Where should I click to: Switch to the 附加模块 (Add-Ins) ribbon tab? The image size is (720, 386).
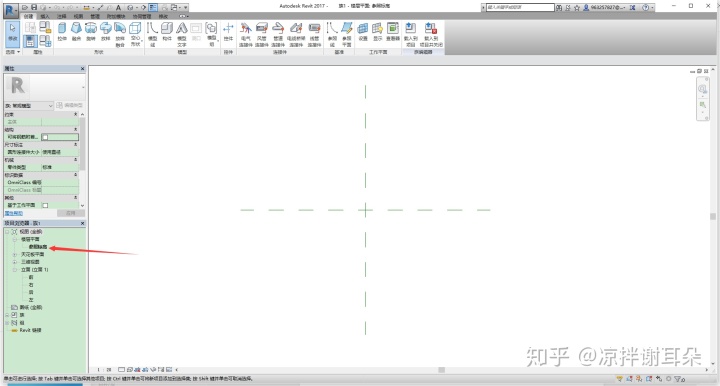pos(116,16)
